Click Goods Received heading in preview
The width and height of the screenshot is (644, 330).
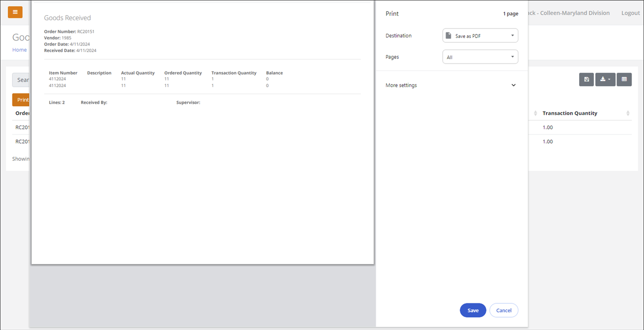68,18
